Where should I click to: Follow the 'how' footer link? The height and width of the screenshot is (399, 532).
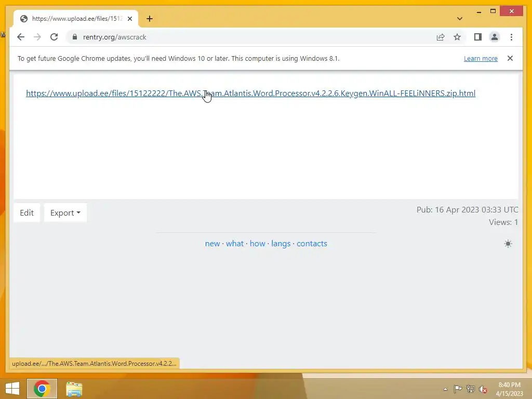pyautogui.click(x=258, y=244)
